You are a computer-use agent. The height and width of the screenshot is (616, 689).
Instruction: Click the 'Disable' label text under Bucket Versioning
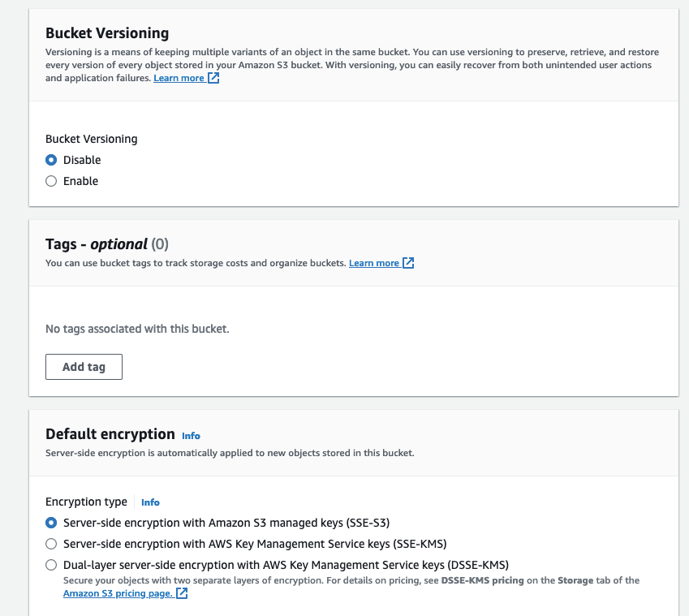82,160
